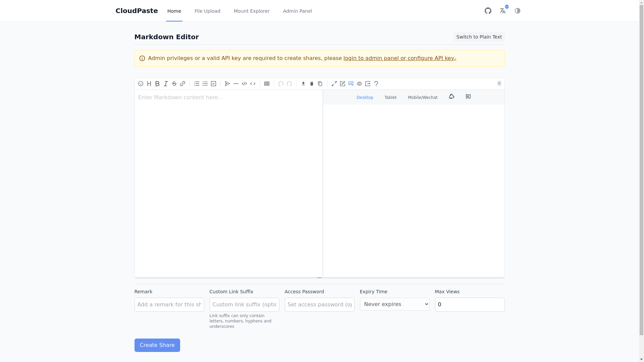Viewport: 644px width, 362px height.
Task: Focus the Remark input field
Action: [169, 305]
